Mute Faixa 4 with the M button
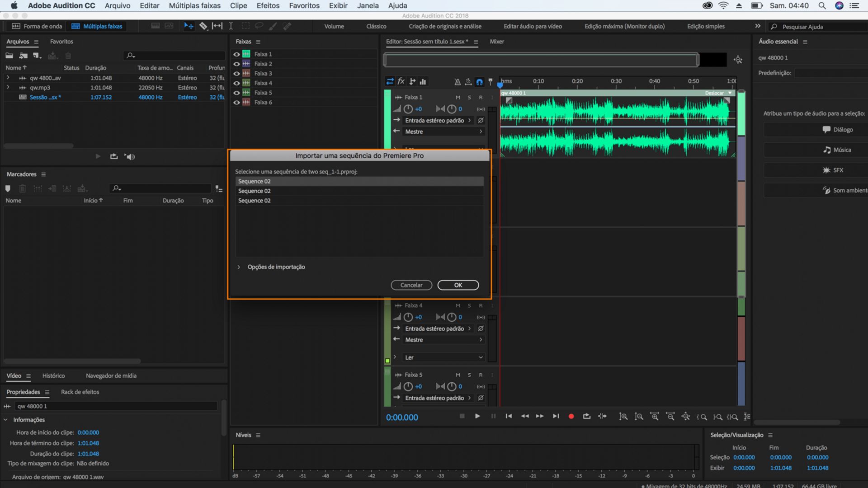Image resolution: width=868 pixels, height=488 pixels. pyautogui.click(x=458, y=305)
